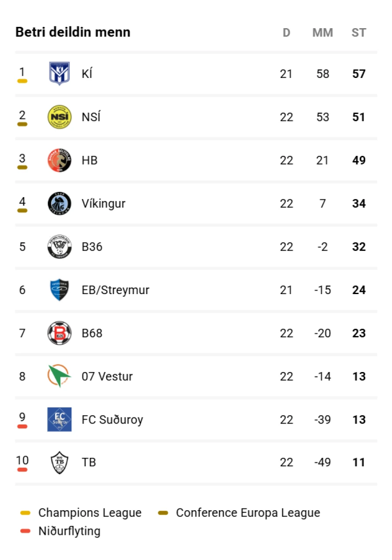
Task: Open the B36 round club logo
Action: (59, 247)
